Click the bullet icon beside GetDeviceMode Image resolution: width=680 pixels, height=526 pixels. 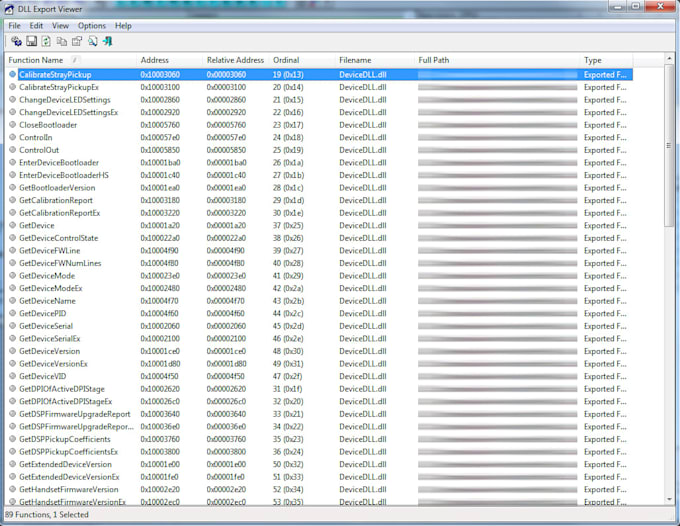tap(13, 276)
